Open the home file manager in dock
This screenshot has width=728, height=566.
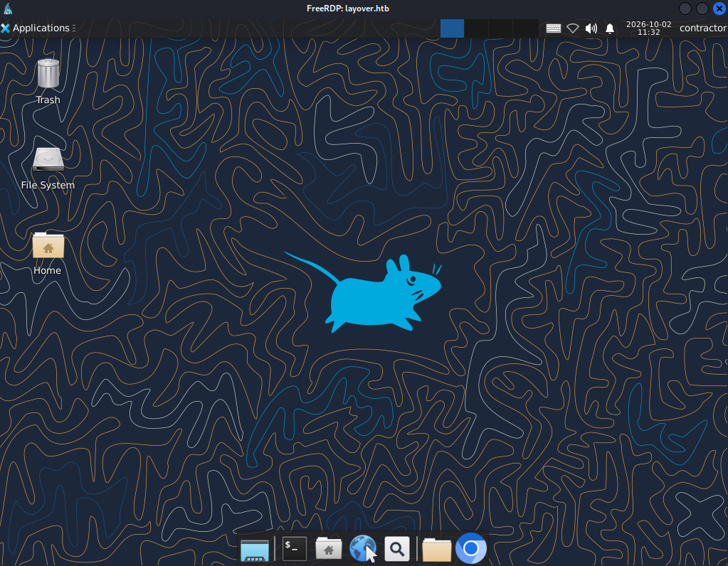(329, 549)
